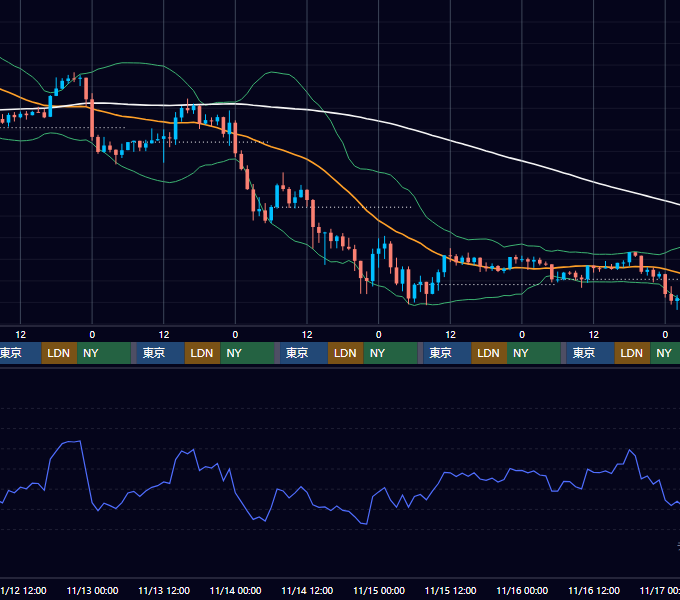680x600 pixels.
Task: Select the 11/16 12:00 date label
Action: pyautogui.click(x=594, y=590)
